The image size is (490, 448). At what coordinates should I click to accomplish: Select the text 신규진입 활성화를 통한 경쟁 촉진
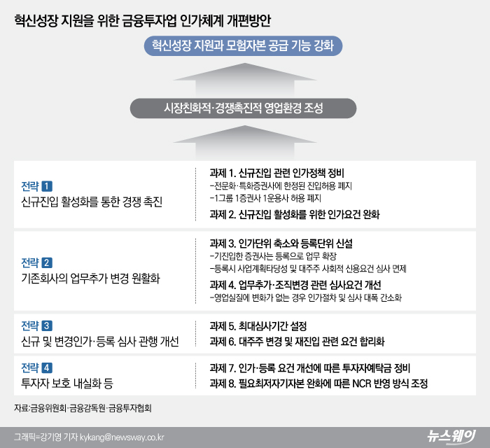point(92,202)
